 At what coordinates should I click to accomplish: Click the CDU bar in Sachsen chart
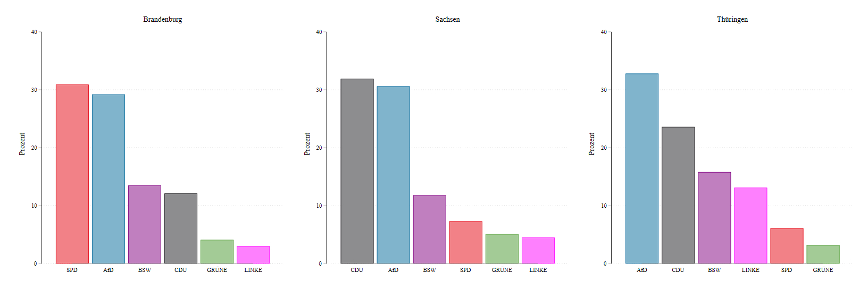point(357,171)
